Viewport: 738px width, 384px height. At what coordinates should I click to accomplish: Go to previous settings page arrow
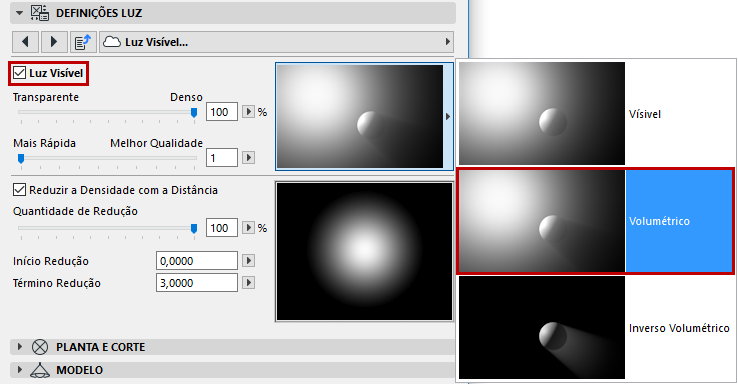(25, 42)
